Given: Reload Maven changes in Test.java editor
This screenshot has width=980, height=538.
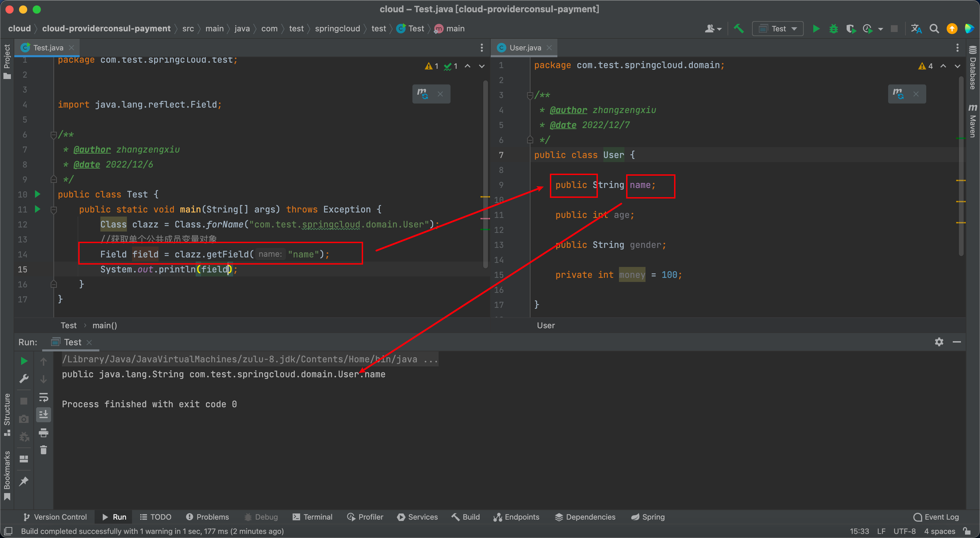Looking at the screenshot, I should (422, 94).
